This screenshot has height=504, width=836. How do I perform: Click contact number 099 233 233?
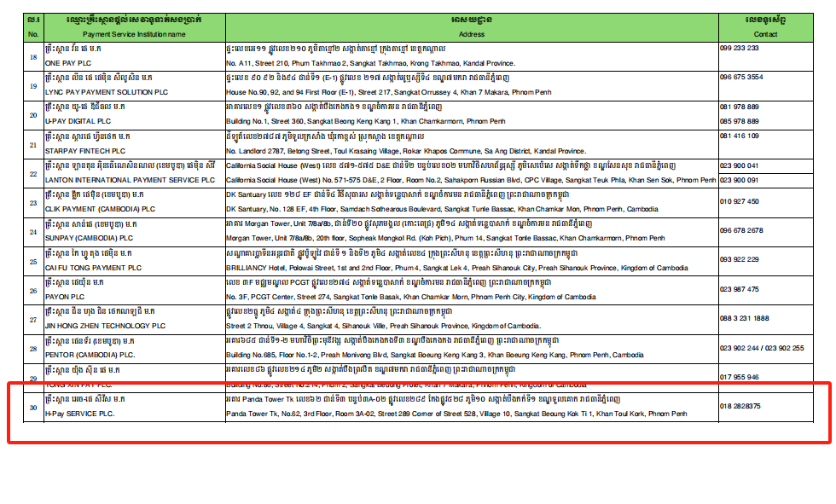[x=740, y=49]
